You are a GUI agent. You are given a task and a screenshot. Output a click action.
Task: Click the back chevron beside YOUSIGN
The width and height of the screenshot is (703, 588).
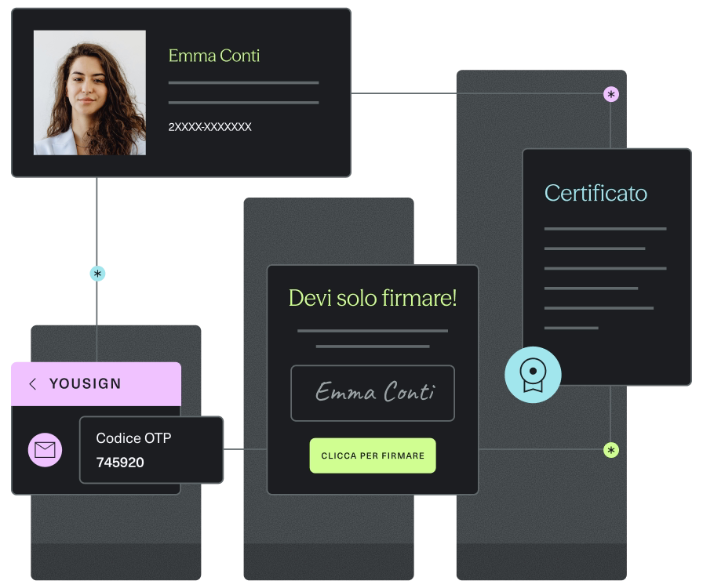pyautogui.click(x=33, y=384)
